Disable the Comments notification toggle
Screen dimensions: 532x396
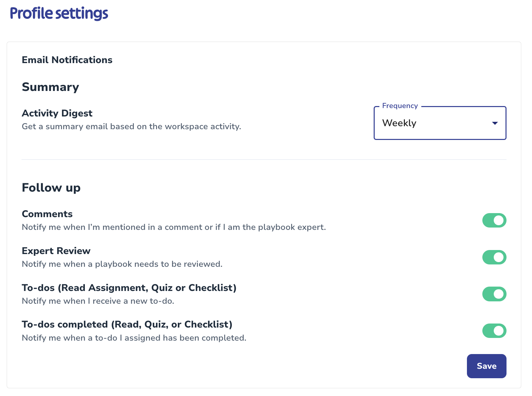(494, 220)
